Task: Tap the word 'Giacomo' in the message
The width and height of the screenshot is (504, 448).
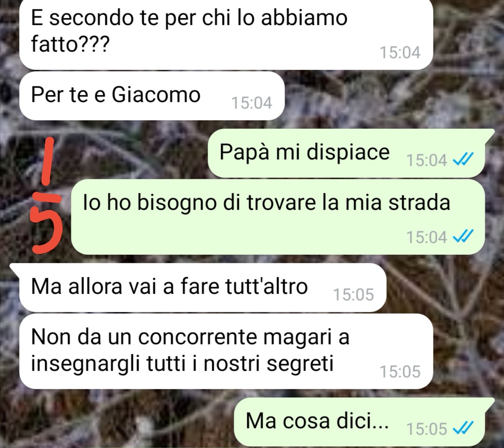Action: [156, 94]
